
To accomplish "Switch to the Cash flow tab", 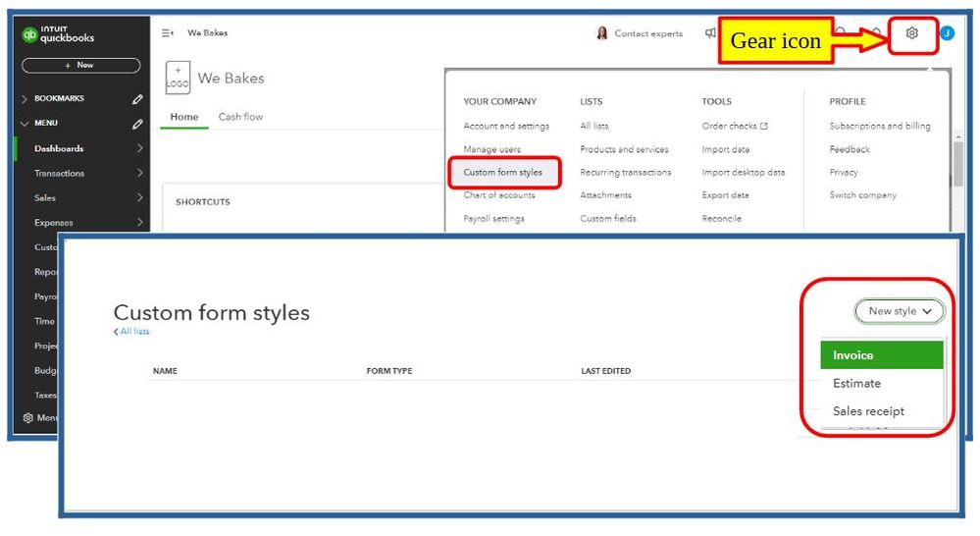I will coord(240,117).
